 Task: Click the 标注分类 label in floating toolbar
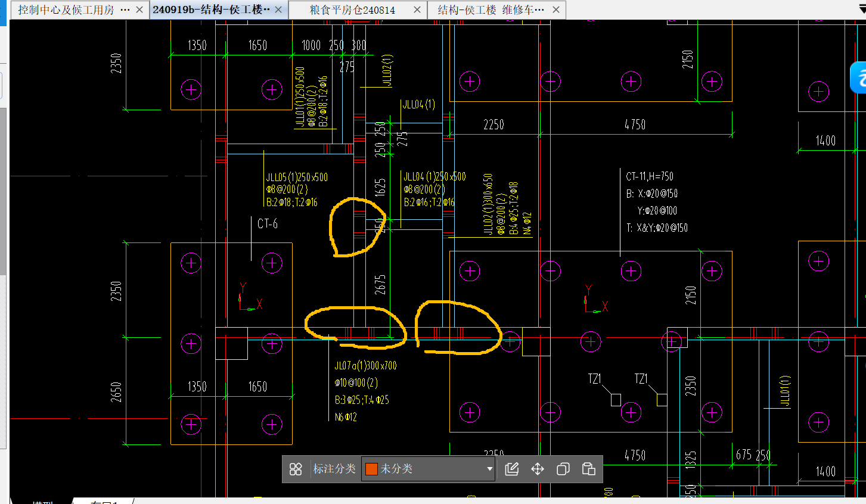334,469
